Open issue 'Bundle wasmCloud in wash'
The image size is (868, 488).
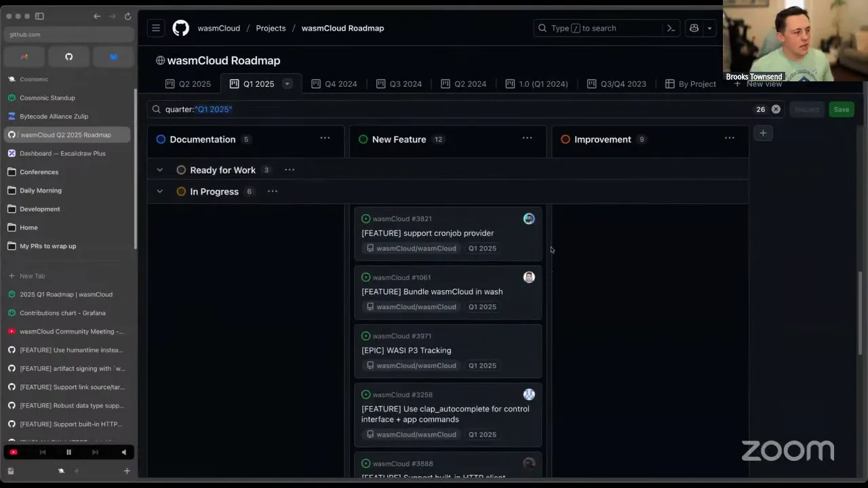(x=432, y=291)
